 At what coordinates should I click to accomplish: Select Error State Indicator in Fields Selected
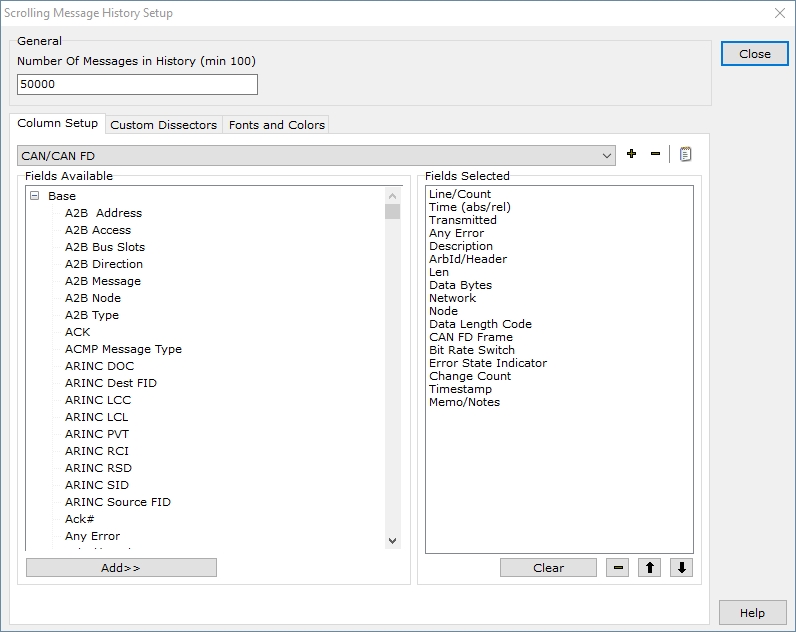coord(488,363)
